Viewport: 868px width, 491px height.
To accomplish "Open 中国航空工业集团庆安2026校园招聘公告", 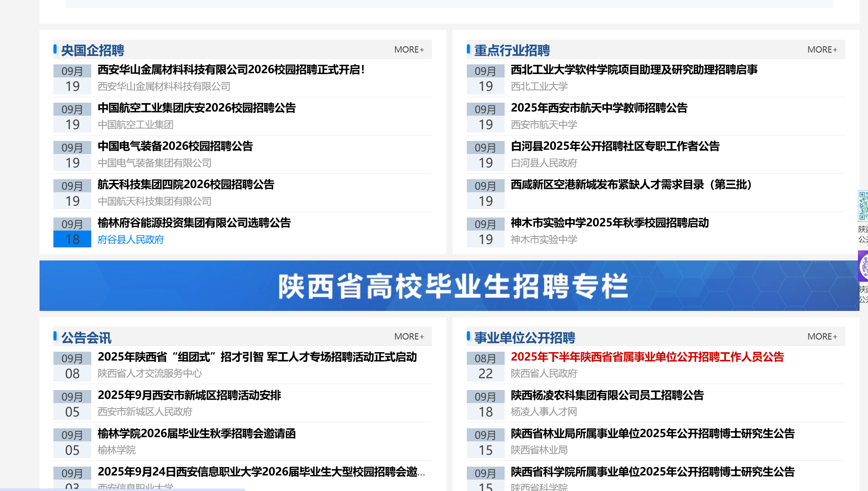I will (x=197, y=109).
